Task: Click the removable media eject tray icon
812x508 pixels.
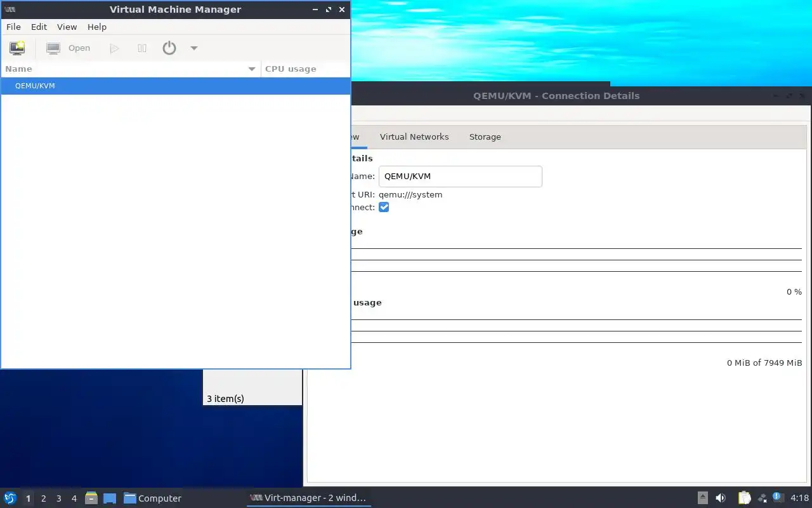Action: pyautogui.click(x=703, y=498)
